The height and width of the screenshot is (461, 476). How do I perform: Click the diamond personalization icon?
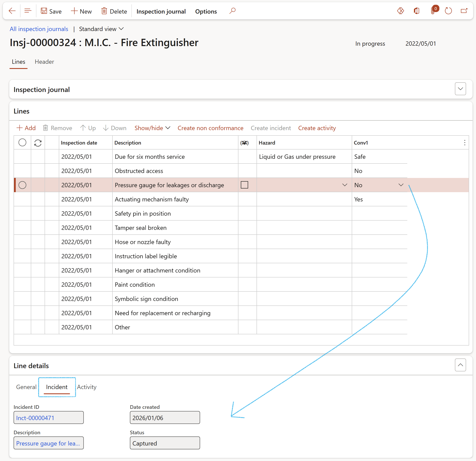(x=400, y=11)
